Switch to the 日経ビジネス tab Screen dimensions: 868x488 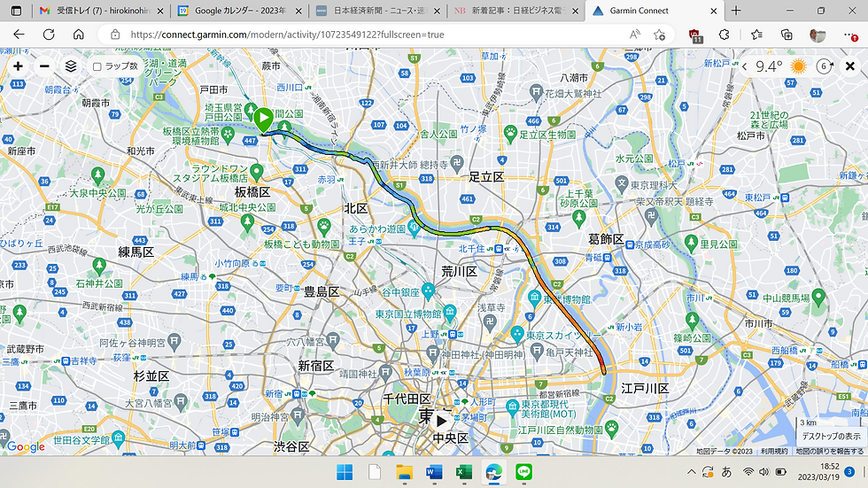coord(515,11)
